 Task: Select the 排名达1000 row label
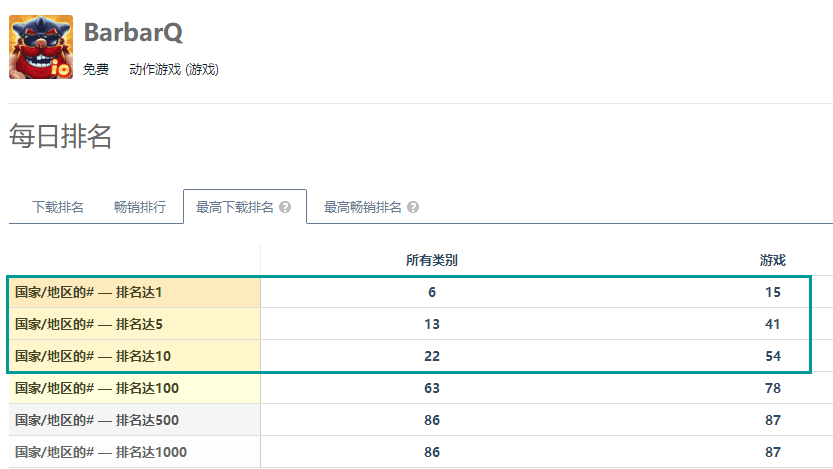101,452
